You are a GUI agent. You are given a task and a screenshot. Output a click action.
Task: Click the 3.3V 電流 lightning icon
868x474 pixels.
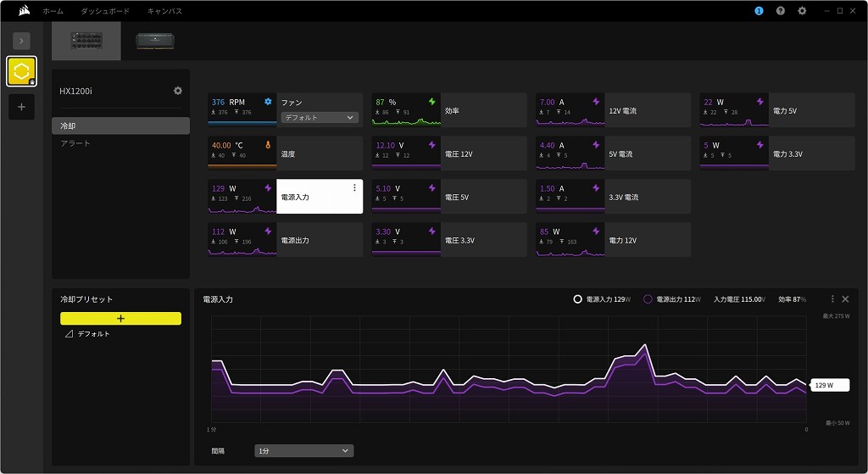pos(596,187)
